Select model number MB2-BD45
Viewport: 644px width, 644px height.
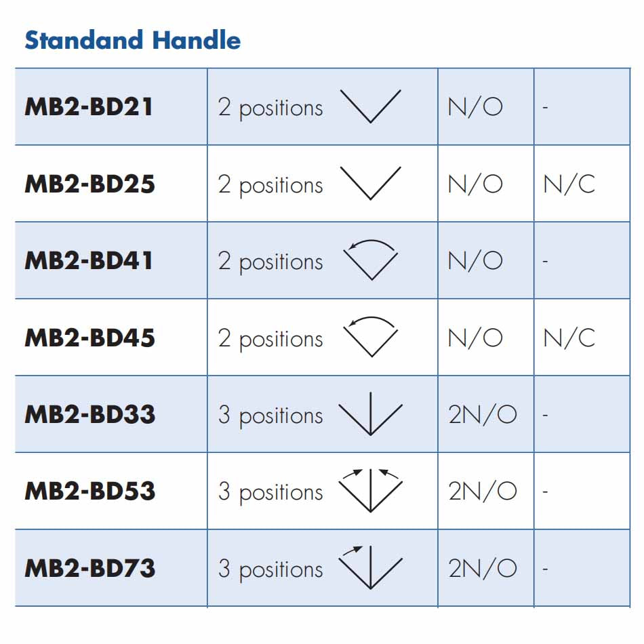(90, 338)
